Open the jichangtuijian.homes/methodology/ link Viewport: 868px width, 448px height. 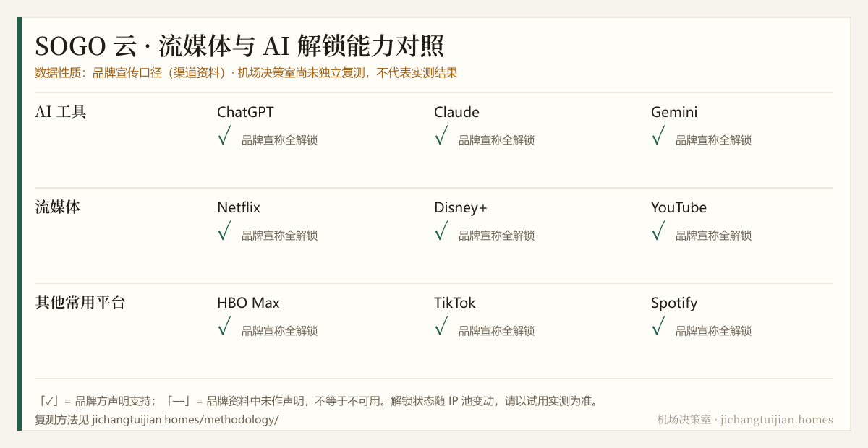click(x=185, y=420)
